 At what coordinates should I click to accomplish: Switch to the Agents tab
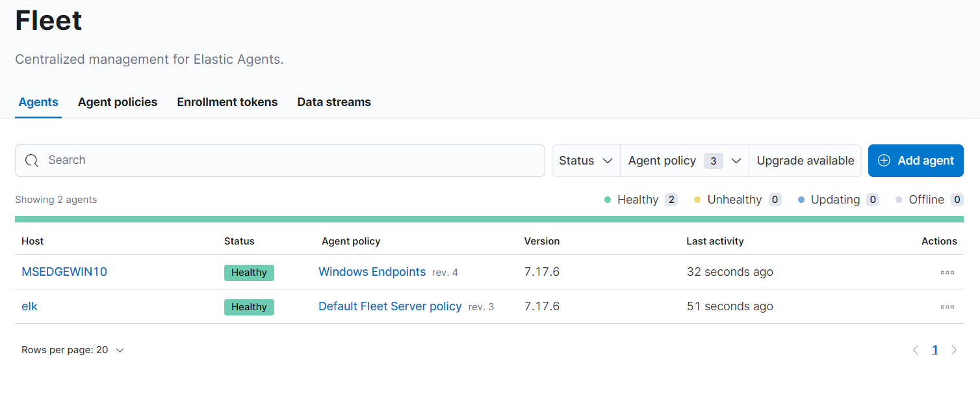(x=38, y=102)
